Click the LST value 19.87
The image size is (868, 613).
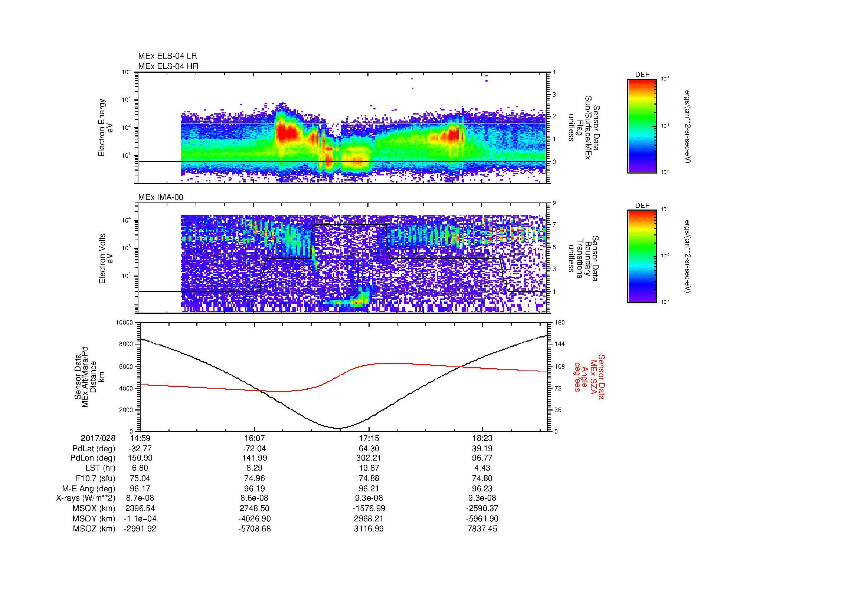369,468
